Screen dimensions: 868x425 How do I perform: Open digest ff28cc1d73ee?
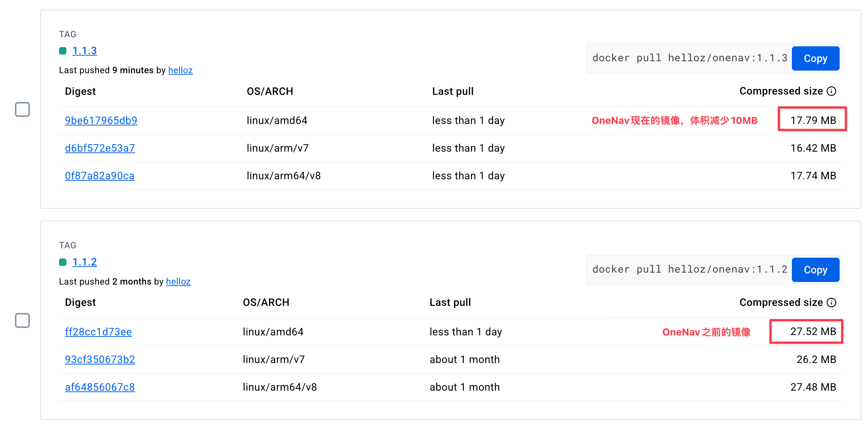99,332
